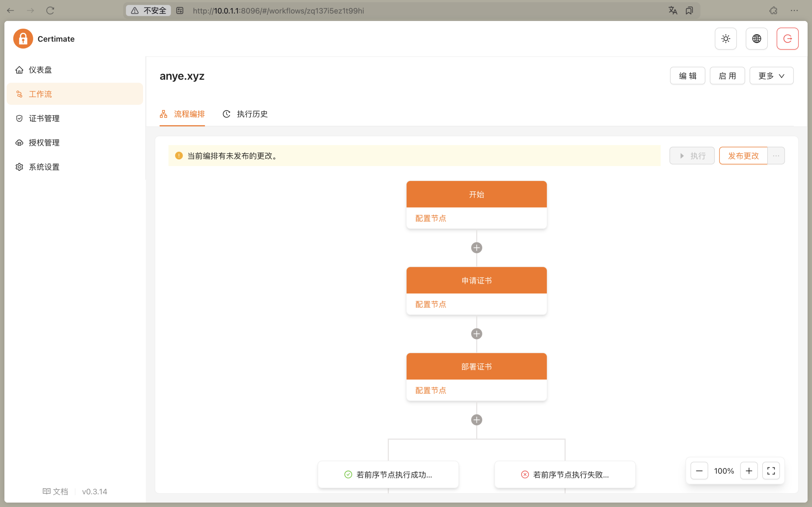This screenshot has height=507, width=812.
Task: Fit the workflow canvas to screen
Action: (x=771, y=471)
